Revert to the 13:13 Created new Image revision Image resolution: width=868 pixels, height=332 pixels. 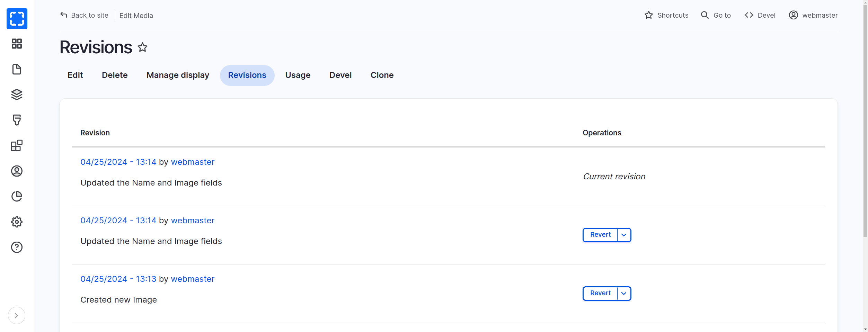(x=600, y=294)
